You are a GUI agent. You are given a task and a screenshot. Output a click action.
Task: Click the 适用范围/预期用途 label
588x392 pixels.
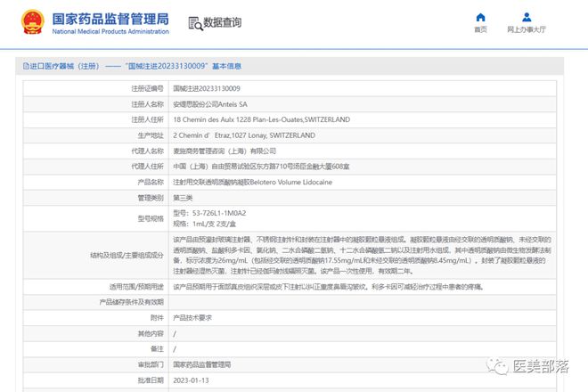136,287
